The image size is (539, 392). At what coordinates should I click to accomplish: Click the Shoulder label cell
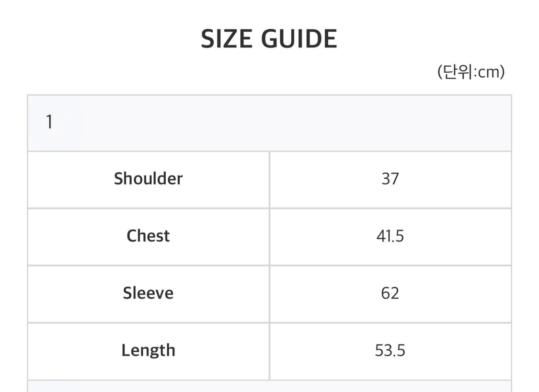coord(148,179)
